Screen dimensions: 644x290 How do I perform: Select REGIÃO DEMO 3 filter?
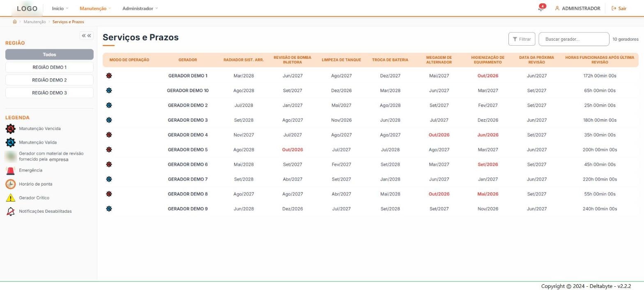(x=49, y=93)
